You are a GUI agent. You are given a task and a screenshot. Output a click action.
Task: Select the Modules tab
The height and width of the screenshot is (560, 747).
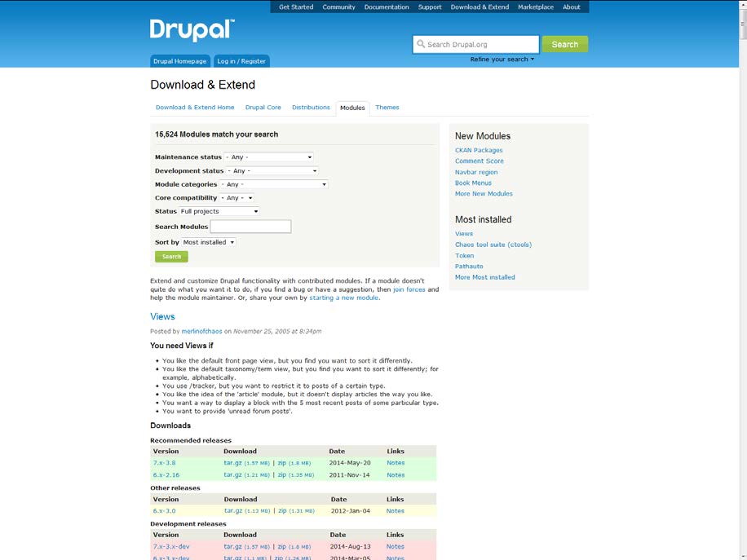point(352,108)
